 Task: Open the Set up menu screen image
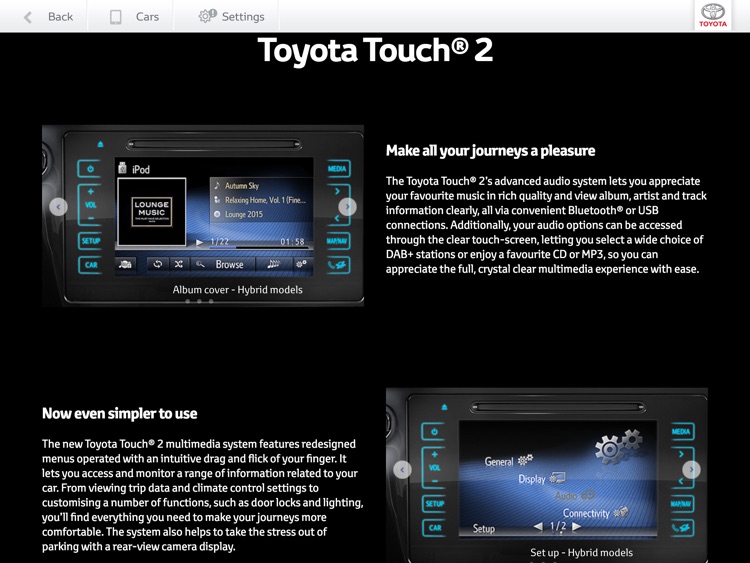pos(547,475)
